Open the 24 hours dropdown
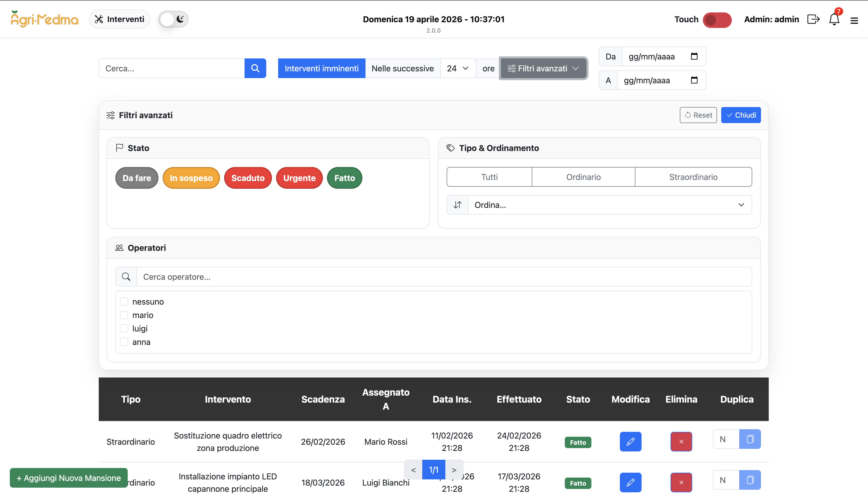 (458, 69)
